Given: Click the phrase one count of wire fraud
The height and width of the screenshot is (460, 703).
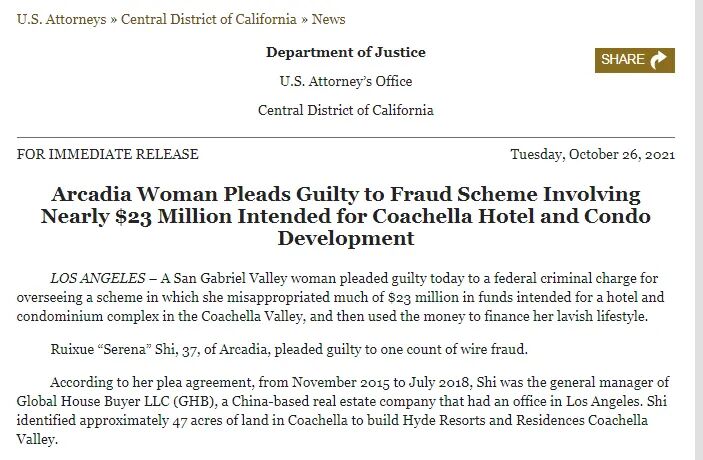Looking at the screenshot, I should coord(454,349).
